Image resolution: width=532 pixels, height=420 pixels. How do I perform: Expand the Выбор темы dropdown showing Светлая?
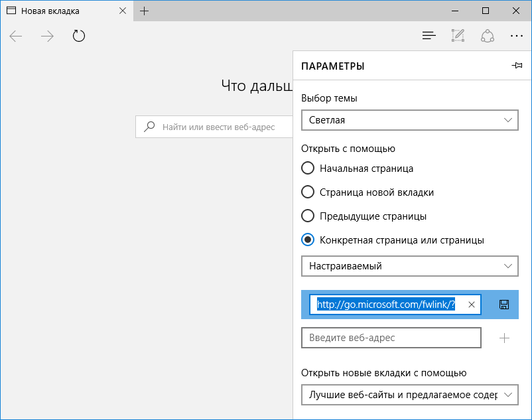410,120
